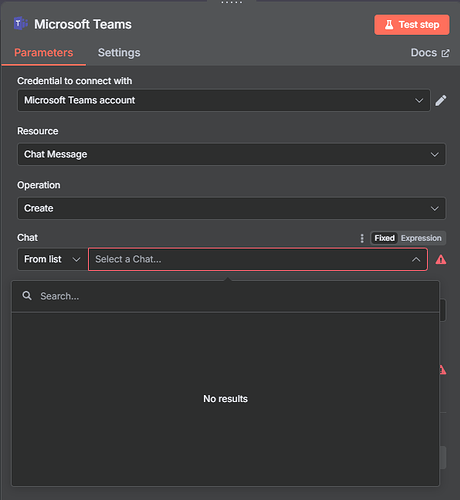460x500 pixels.
Task: Click the Microsoft Teams logo icon
Action: pyautogui.click(x=21, y=24)
